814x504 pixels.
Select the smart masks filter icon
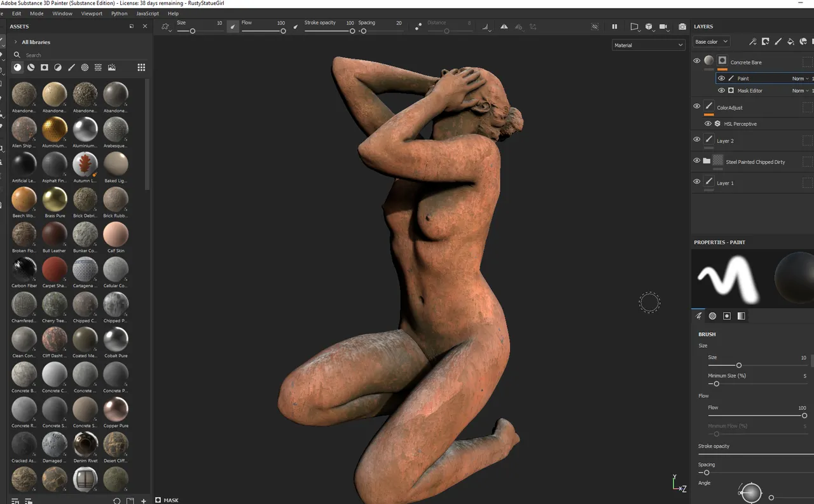45,67
